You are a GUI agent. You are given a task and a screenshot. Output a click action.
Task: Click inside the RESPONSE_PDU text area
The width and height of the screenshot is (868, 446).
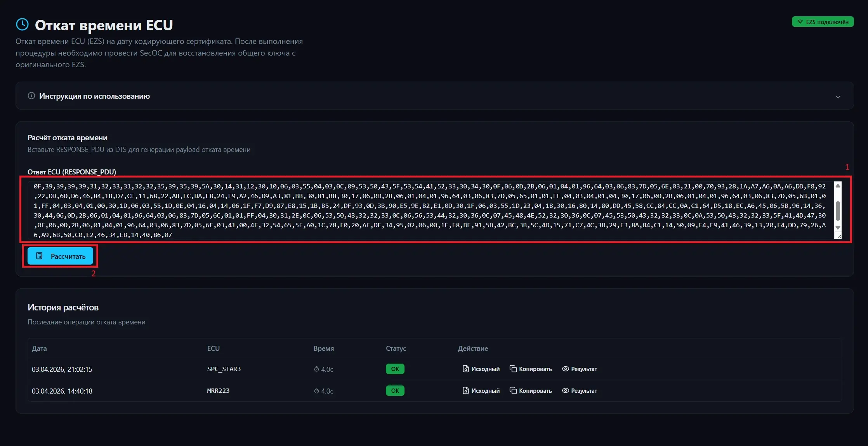[x=431, y=210]
